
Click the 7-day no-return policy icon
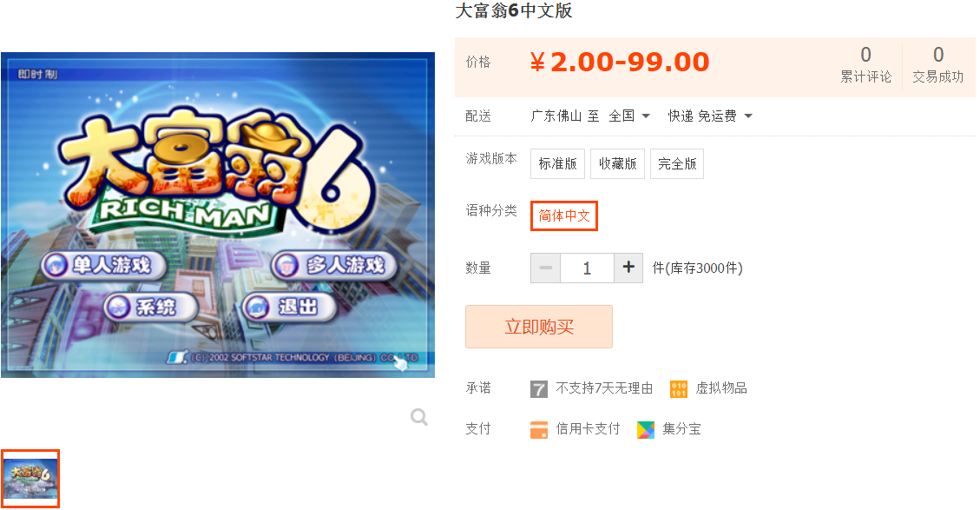[x=539, y=389]
